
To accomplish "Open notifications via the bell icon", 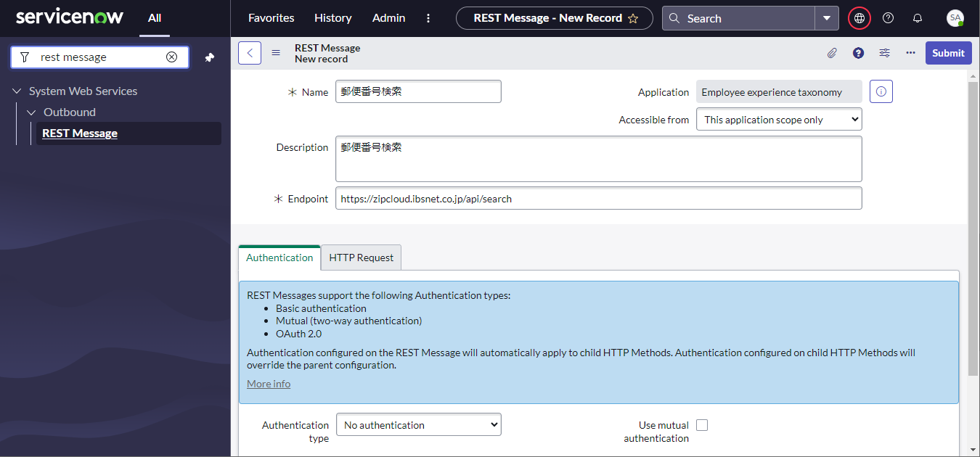I will pos(917,17).
